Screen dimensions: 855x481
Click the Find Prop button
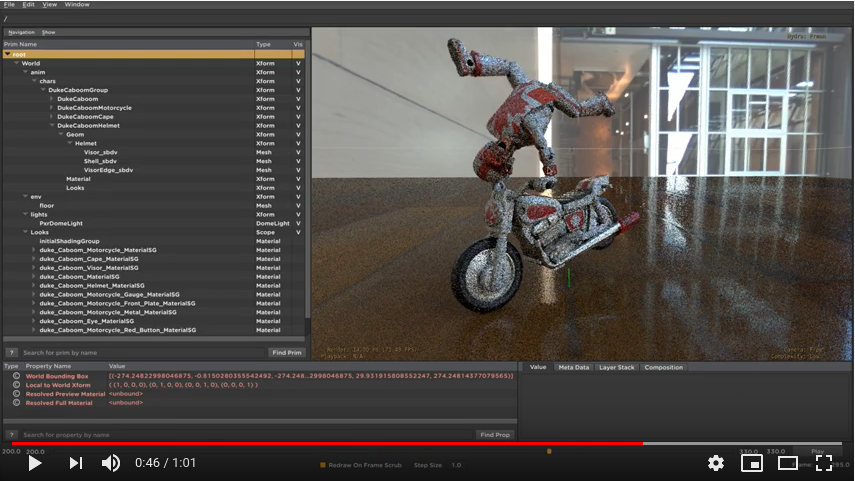click(495, 435)
